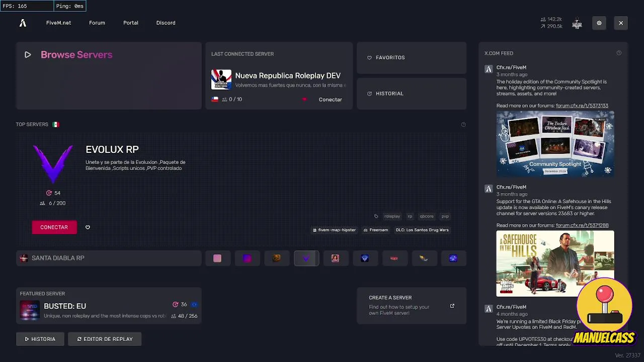Click the large EVOLUX RP purple V logo
Image resolution: width=644 pixels, height=362 pixels.
(x=53, y=164)
